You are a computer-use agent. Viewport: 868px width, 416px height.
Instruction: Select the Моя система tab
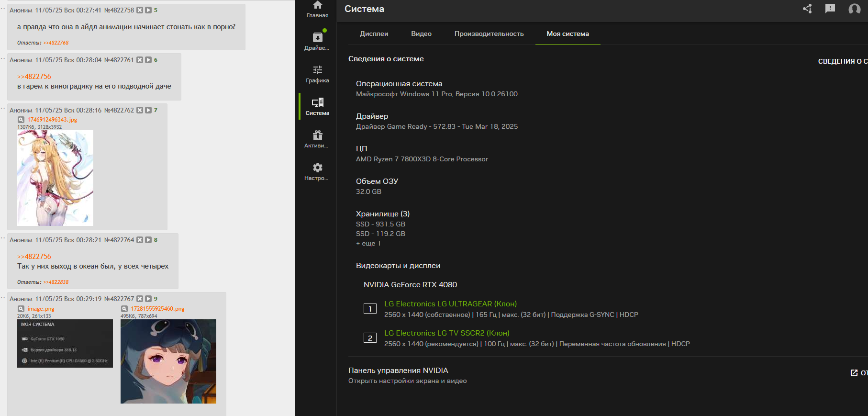click(x=568, y=34)
